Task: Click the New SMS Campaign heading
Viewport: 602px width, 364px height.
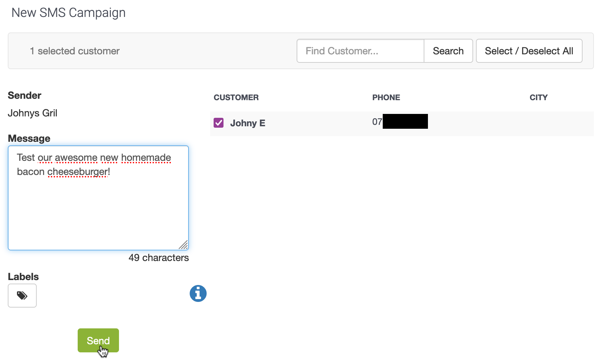Action: pyautogui.click(x=68, y=13)
